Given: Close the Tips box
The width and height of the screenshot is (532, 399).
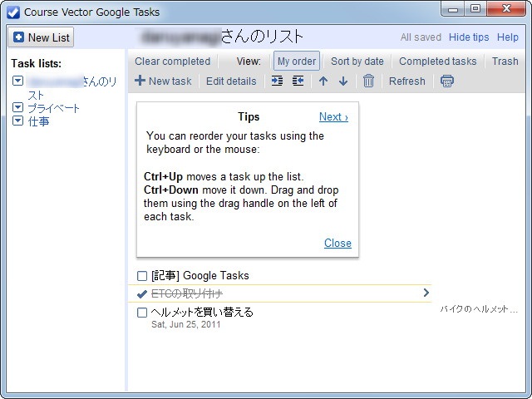Looking at the screenshot, I should pyautogui.click(x=337, y=243).
